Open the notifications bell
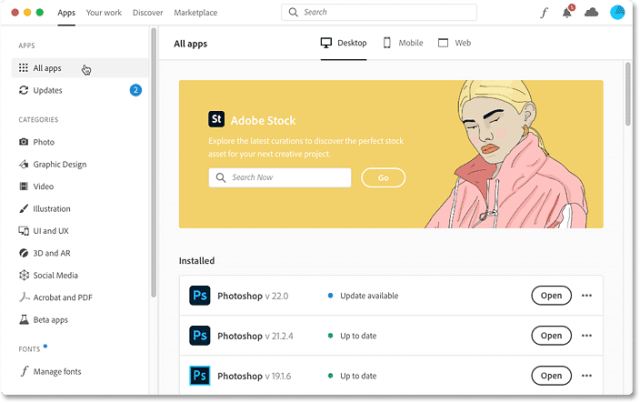 [567, 13]
